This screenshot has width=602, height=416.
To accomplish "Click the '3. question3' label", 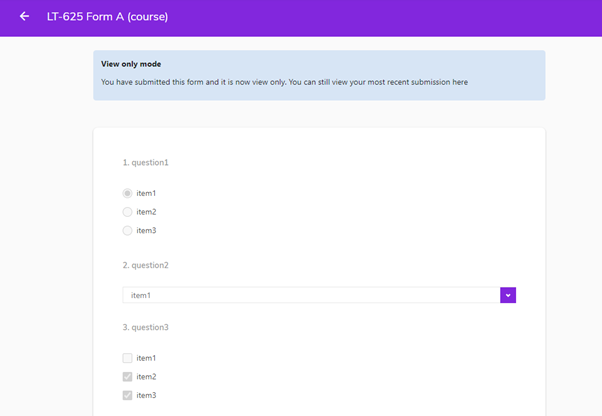I will [146, 327].
